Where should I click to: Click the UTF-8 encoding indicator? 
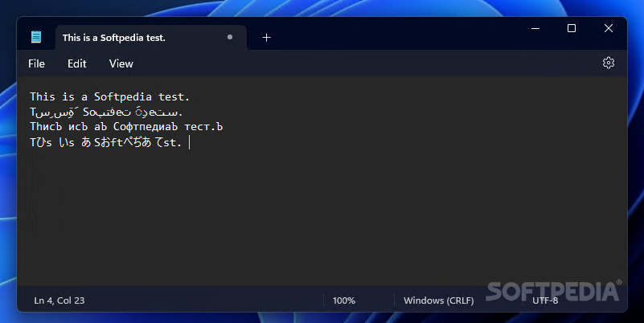(x=545, y=301)
